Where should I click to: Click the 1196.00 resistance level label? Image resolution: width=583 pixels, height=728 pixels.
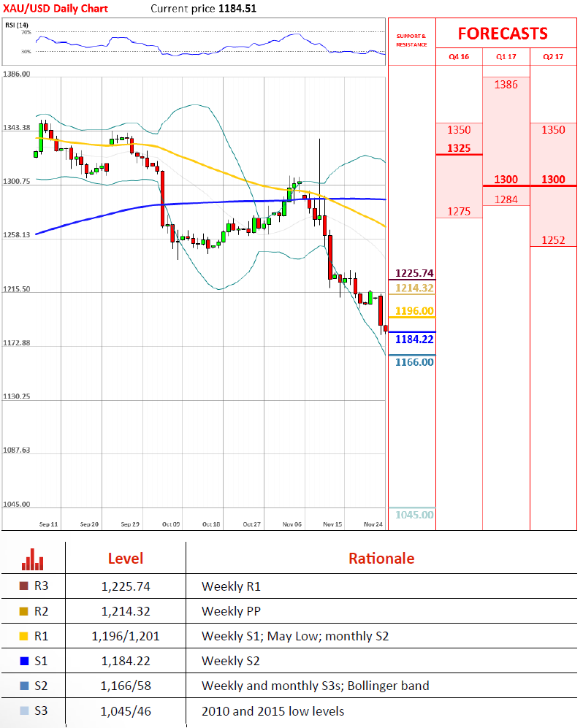click(414, 311)
